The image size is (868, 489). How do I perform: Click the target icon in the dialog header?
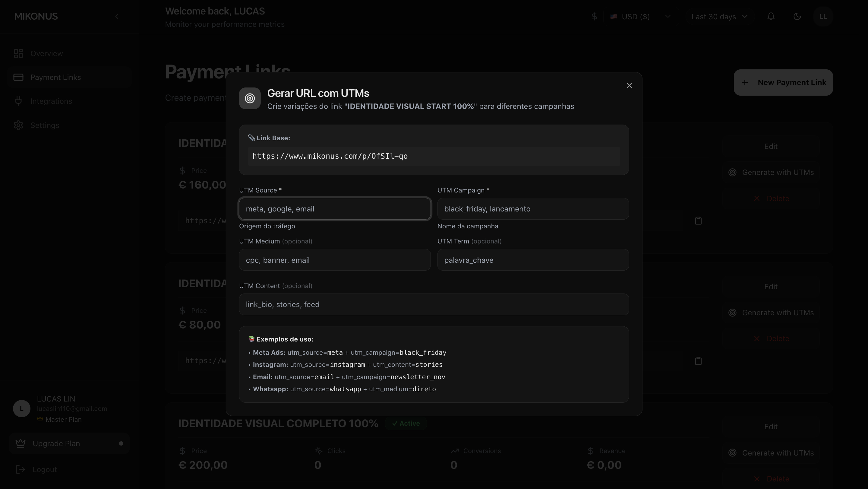(x=250, y=98)
